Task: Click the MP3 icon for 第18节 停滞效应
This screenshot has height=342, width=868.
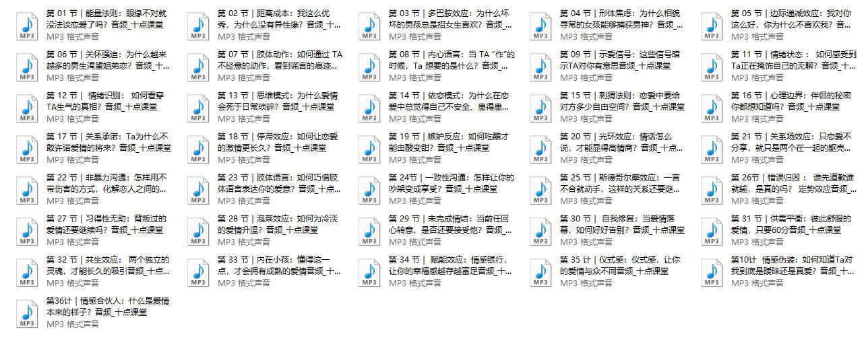Action: 198,147
